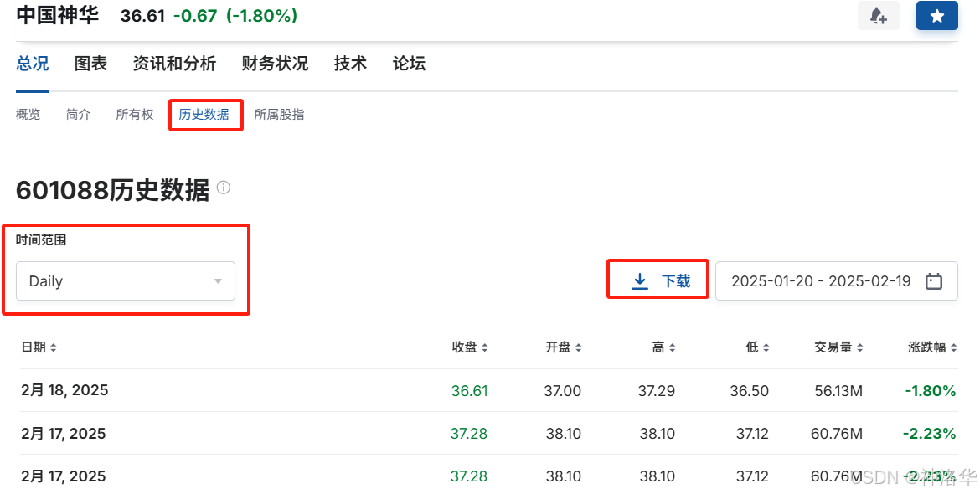Click the blue star watchlist button
This screenshot has height=494, width=980.
[937, 16]
